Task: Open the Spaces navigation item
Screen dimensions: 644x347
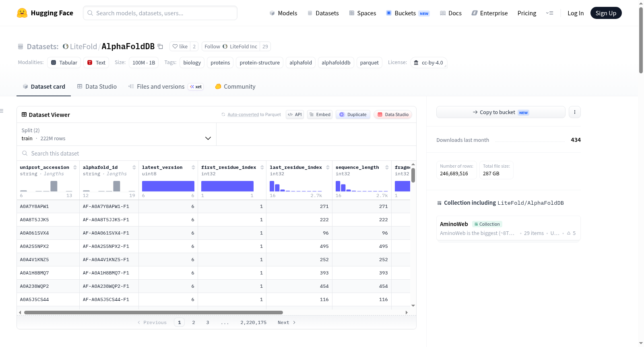Action: [x=362, y=13]
